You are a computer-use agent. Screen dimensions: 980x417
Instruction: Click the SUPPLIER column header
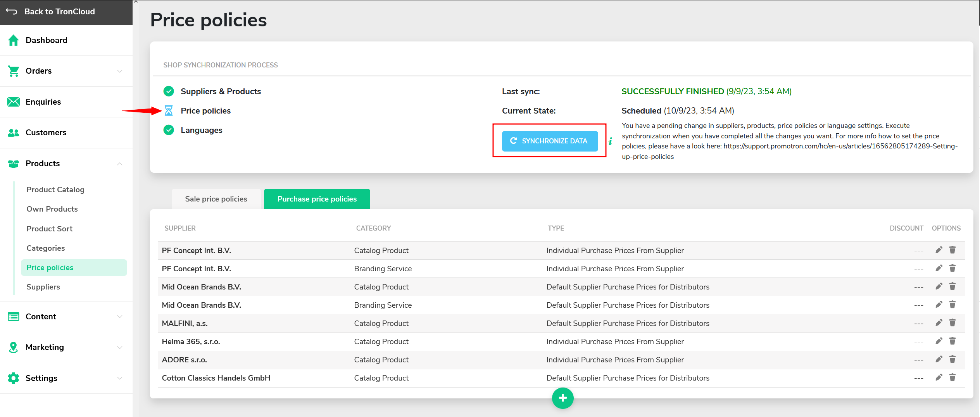pos(180,228)
